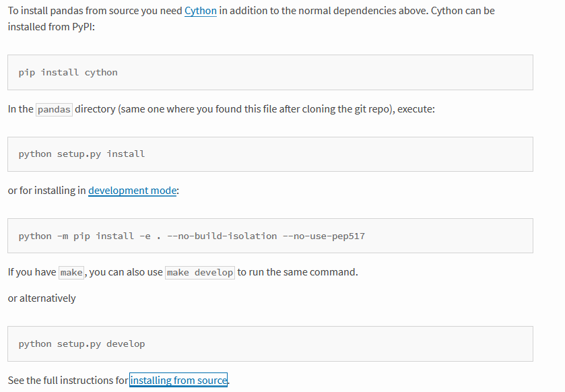Click the 'or alternatively' paragraph
The image size is (565, 392).
(42, 298)
